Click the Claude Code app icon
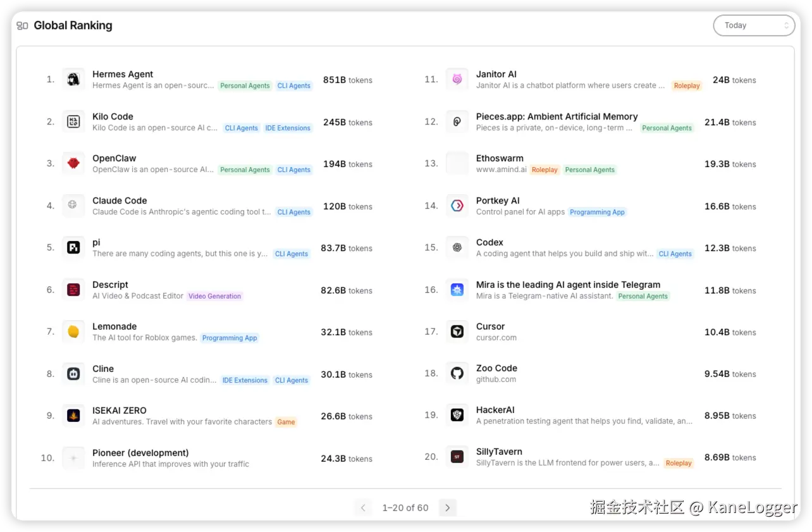Image resolution: width=812 pixels, height=532 pixels. tap(73, 206)
